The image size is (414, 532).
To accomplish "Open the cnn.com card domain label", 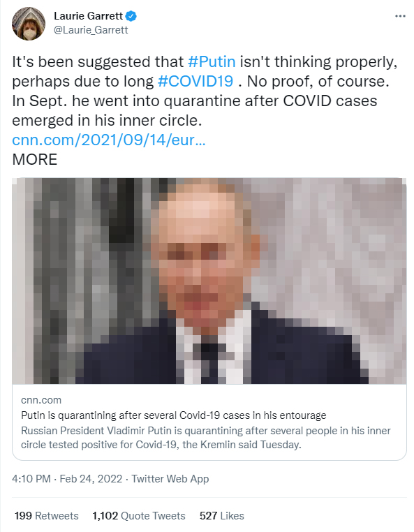I will [41, 400].
